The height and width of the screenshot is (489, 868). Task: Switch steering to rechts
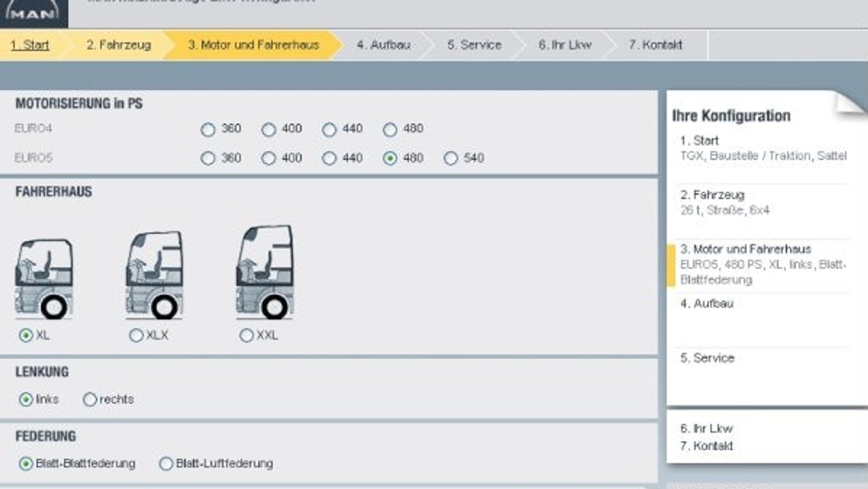[90, 400]
